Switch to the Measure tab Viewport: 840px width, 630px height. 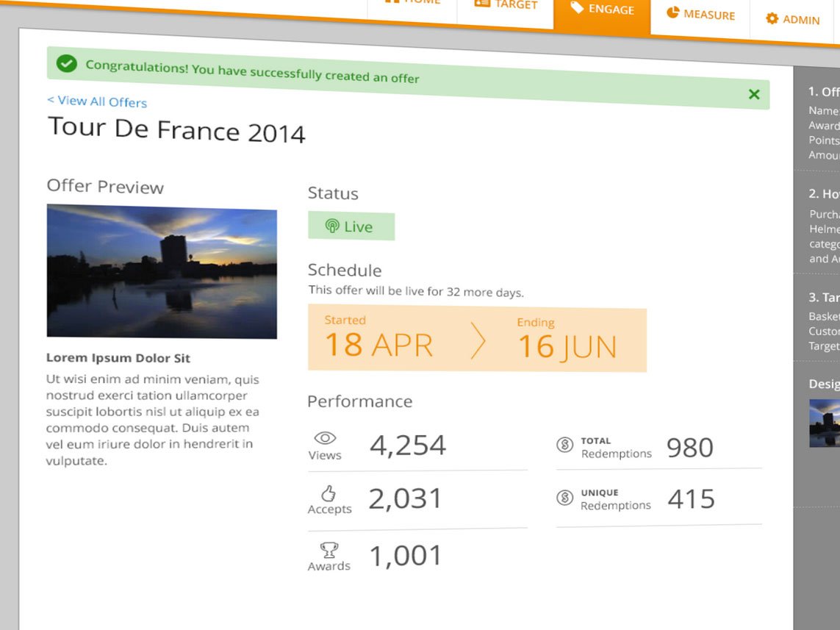click(700, 14)
